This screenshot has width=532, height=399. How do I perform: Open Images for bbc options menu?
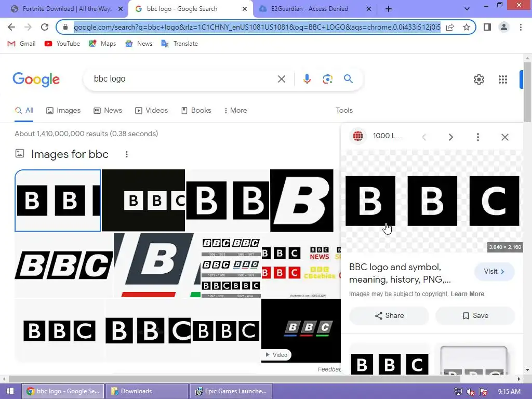click(127, 154)
